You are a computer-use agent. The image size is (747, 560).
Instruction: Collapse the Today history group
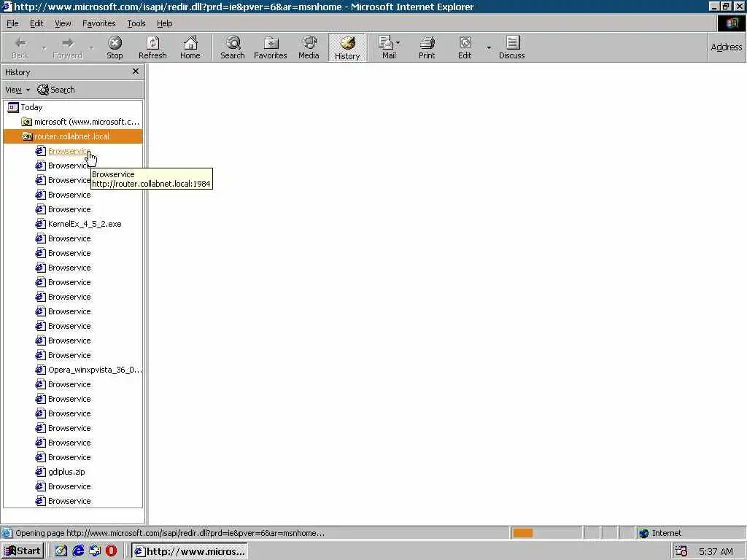(x=26, y=107)
